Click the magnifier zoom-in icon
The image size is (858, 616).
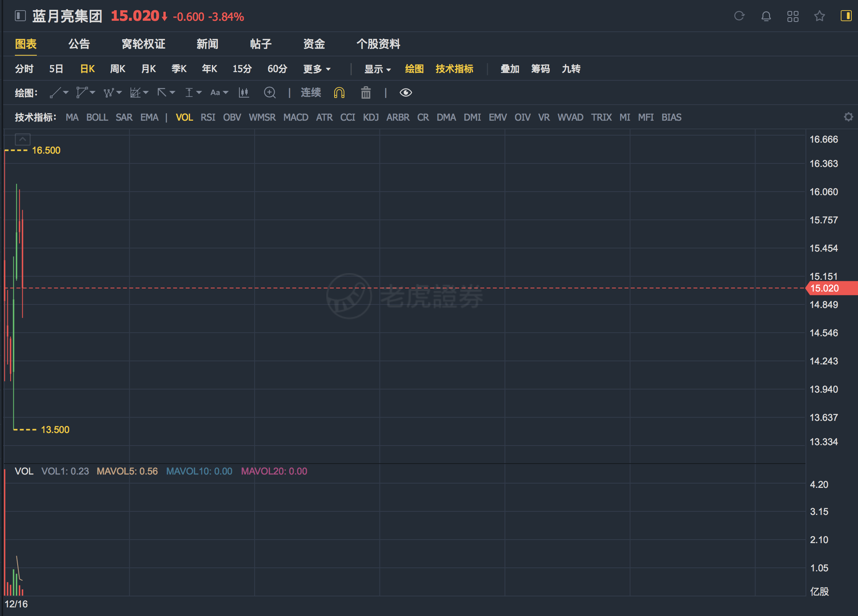(x=270, y=93)
